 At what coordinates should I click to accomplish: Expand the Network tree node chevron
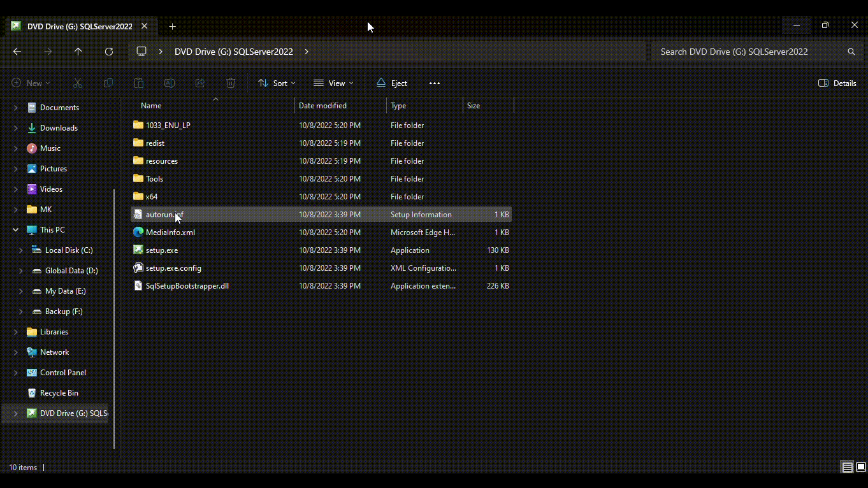(x=16, y=352)
